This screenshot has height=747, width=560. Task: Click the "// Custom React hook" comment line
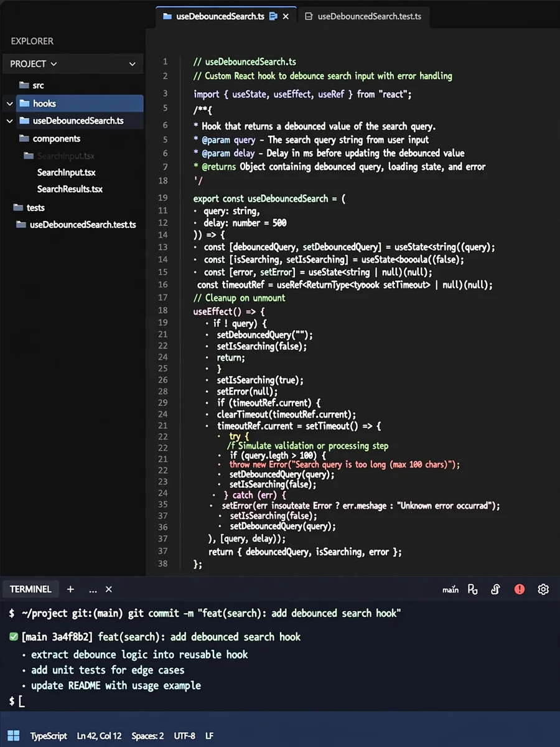pyautogui.click(x=323, y=76)
